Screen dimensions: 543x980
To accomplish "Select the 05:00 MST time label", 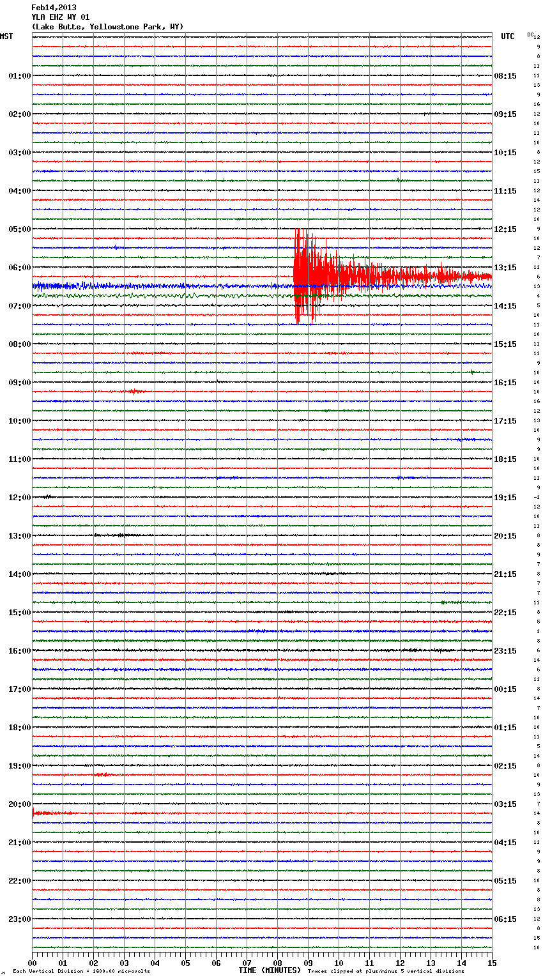I will (19, 229).
